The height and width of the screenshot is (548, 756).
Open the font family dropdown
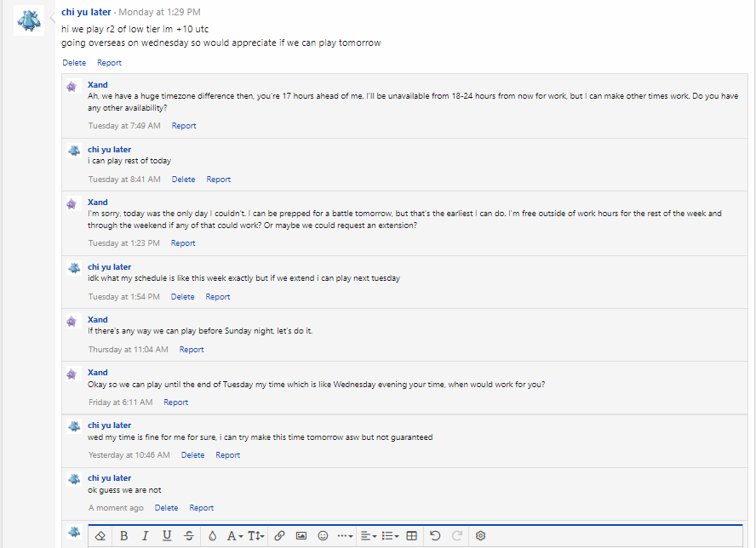pyautogui.click(x=235, y=536)
